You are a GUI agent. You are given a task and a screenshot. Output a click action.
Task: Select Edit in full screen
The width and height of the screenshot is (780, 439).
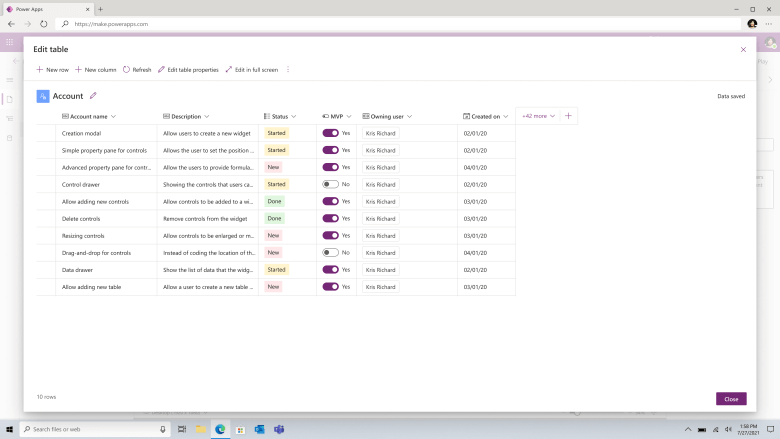tap(252, 70)
